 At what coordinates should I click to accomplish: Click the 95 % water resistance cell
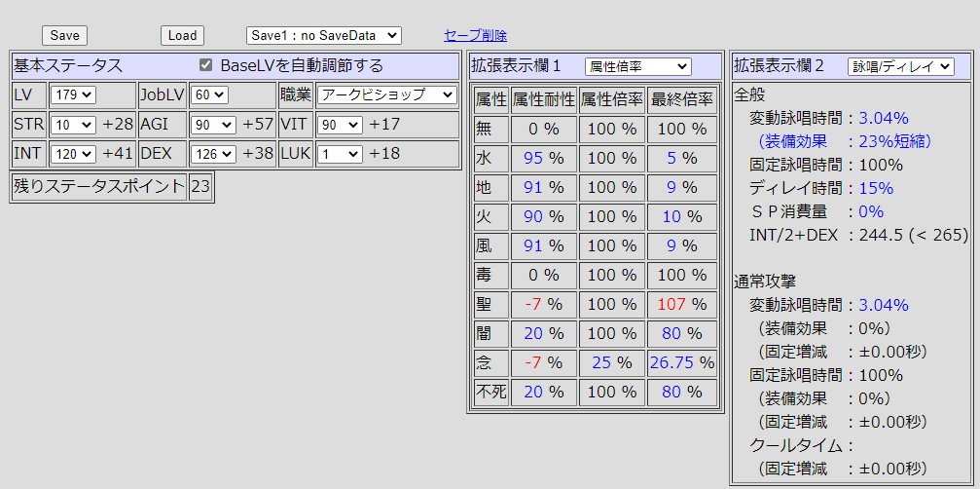click(544, 158)
